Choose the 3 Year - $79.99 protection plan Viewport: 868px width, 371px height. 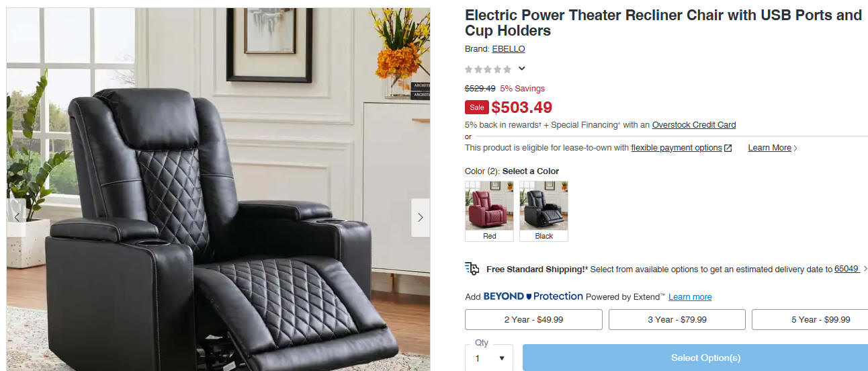[x=677, y=320]
